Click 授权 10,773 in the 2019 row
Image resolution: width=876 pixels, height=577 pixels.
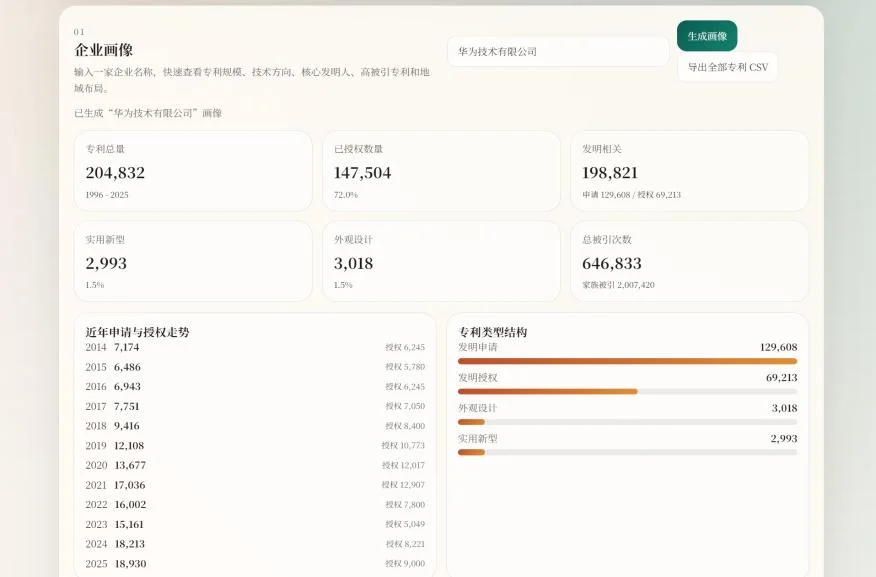pyautogui.click(x=403, y=446)
